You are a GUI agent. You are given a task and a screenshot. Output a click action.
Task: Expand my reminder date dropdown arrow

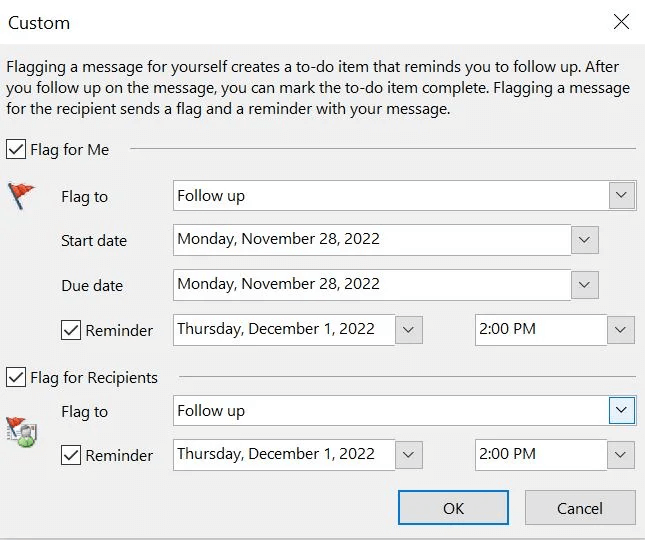[x=409, y=330]
